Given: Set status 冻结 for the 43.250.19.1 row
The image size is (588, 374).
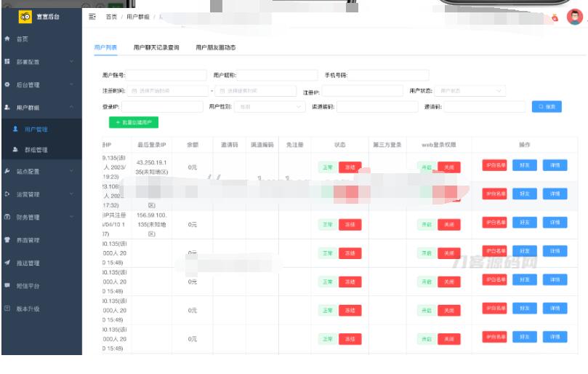Looking at the screenshot, I should [350, 167].
